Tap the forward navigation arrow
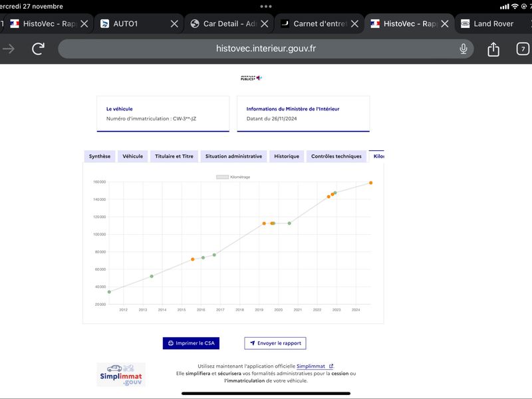532x399 pixels. point(9,49)
